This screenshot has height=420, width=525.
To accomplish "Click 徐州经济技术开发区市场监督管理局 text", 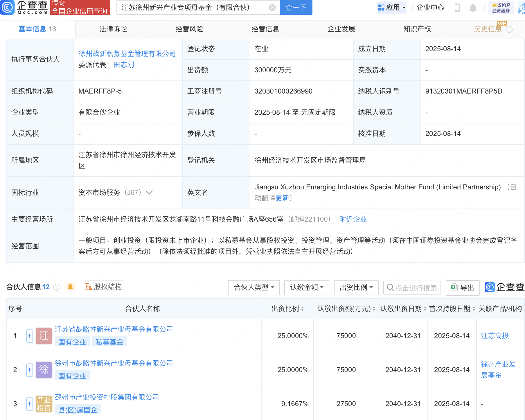I will pyautogui.click(x=310, y=160).
